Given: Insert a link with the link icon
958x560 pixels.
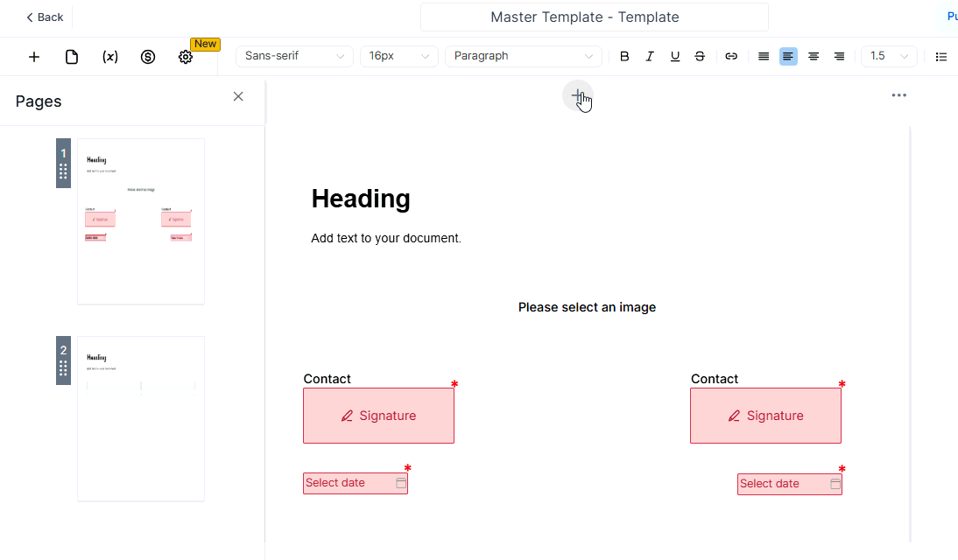Looking at the screenshot, I should (x=731, y=56).
